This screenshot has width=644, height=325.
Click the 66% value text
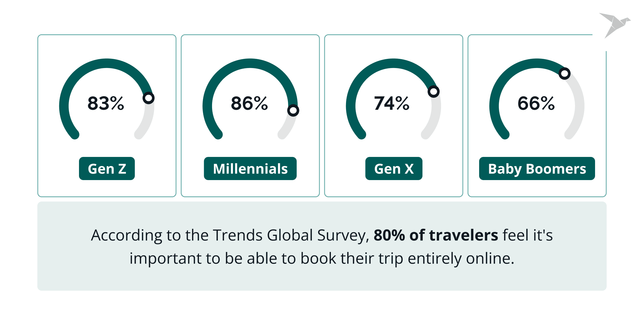[x=536, y=103]
